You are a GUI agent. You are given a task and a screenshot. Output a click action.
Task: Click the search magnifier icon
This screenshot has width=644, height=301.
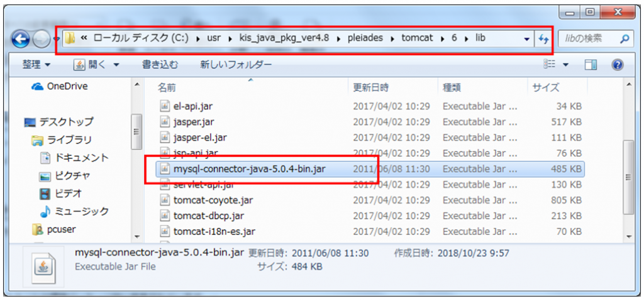pyautogui.click(x=625, y=39)
